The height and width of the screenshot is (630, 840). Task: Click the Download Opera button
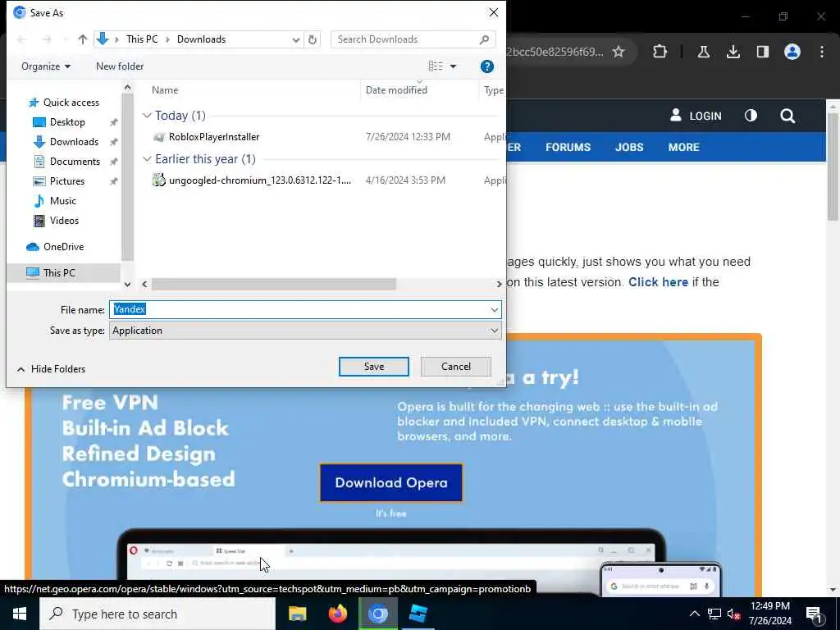click(391, 482)
